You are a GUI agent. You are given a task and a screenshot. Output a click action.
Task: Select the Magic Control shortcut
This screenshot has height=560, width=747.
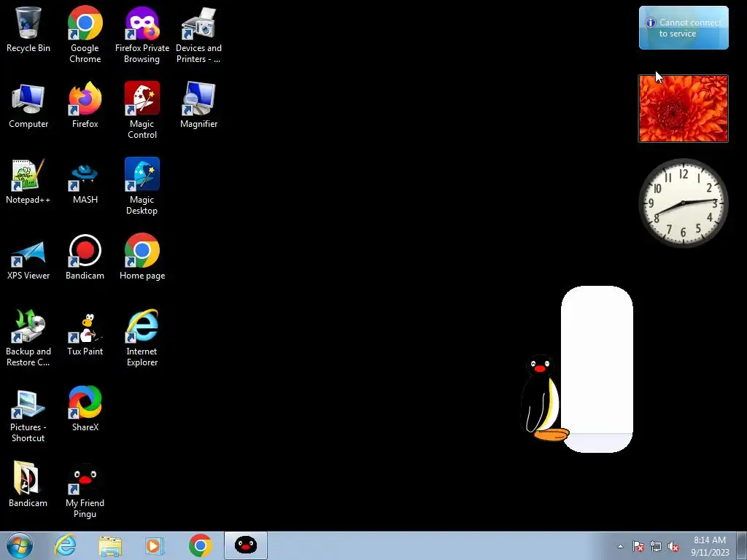pyautogui.click(x=142, y=111)
